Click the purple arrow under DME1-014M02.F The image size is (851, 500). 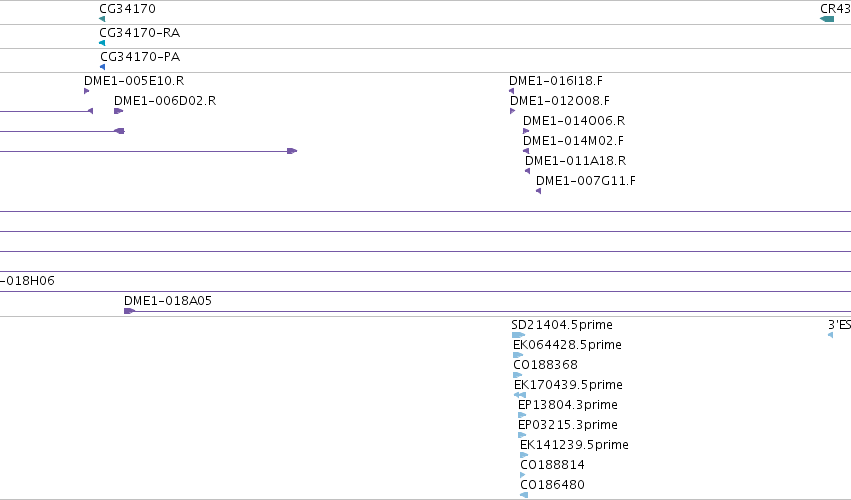[x=526, y=151]
